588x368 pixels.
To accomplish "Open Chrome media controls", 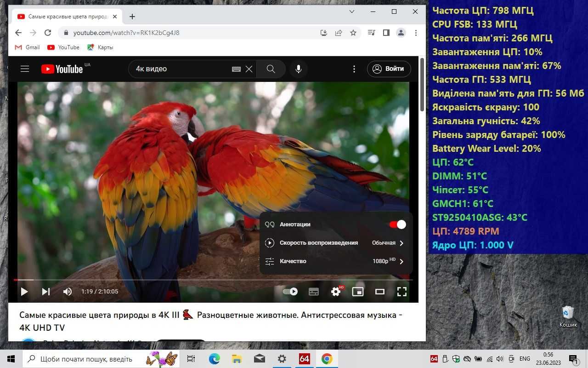I will (372, 33).
